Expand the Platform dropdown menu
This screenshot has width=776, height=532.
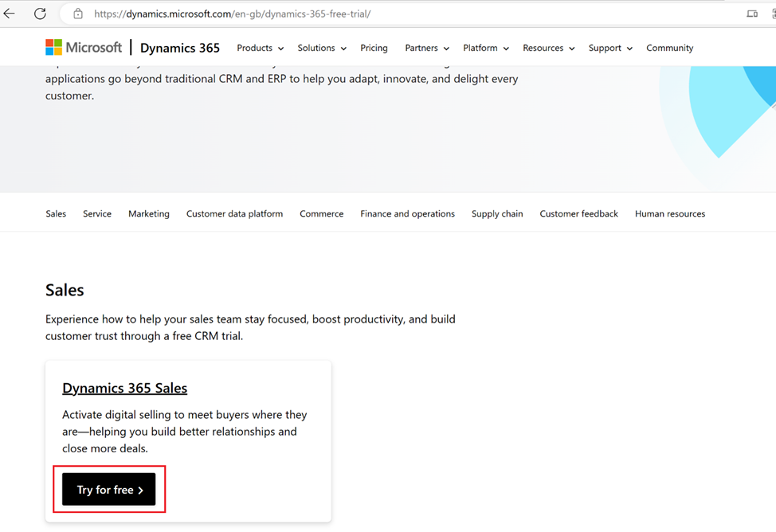click(486, 48)
